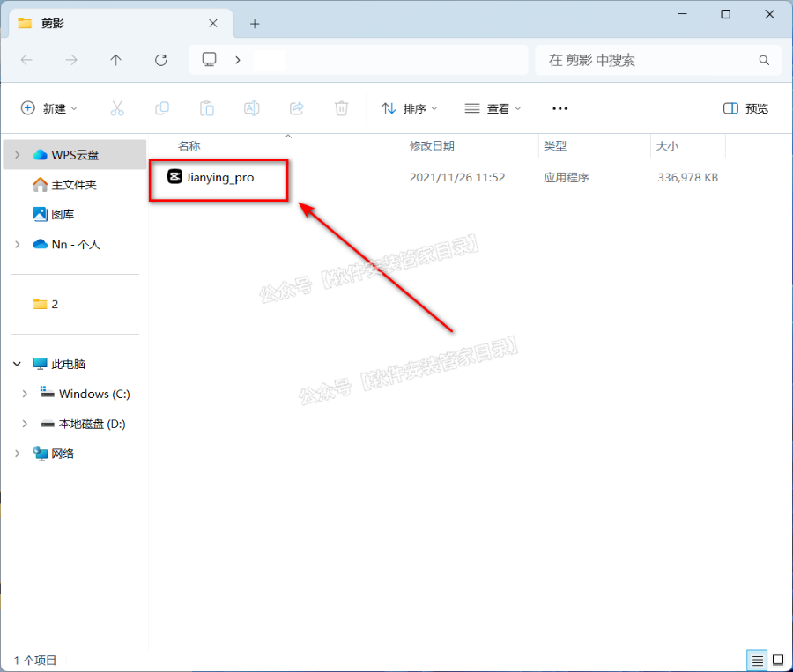
Task: Click the 336,978 KB size cell
Action: click(688, 178)
